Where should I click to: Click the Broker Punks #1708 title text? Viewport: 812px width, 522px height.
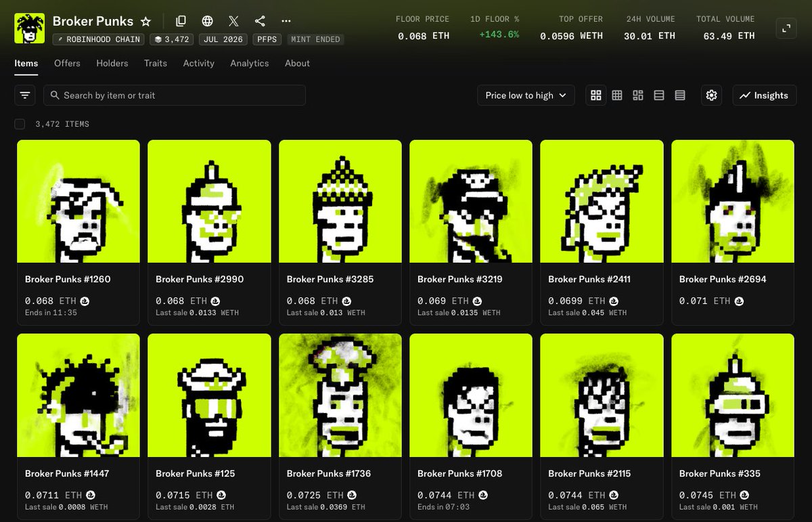(x=459, y=473)
